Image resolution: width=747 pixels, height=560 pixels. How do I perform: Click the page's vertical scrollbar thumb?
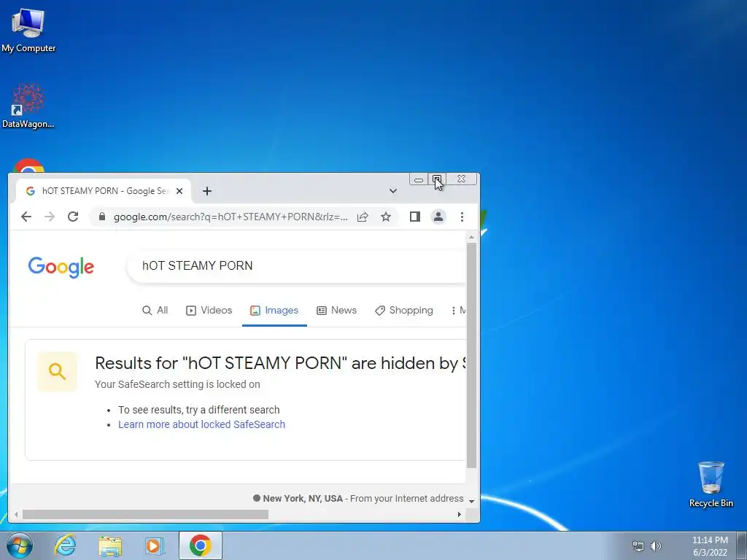pos(472,356)
